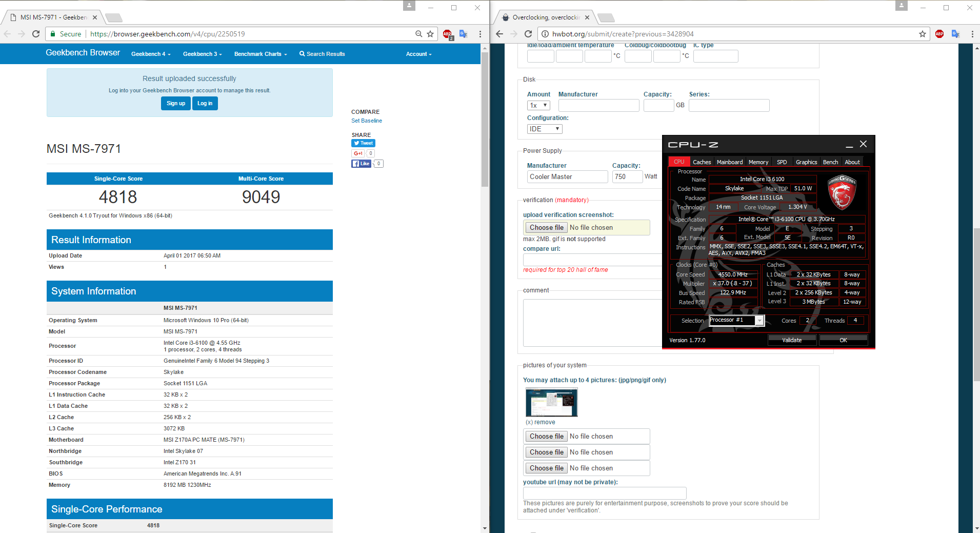Click the Log in button
Viewport: 980px width, 533px height.
(205, 103)
